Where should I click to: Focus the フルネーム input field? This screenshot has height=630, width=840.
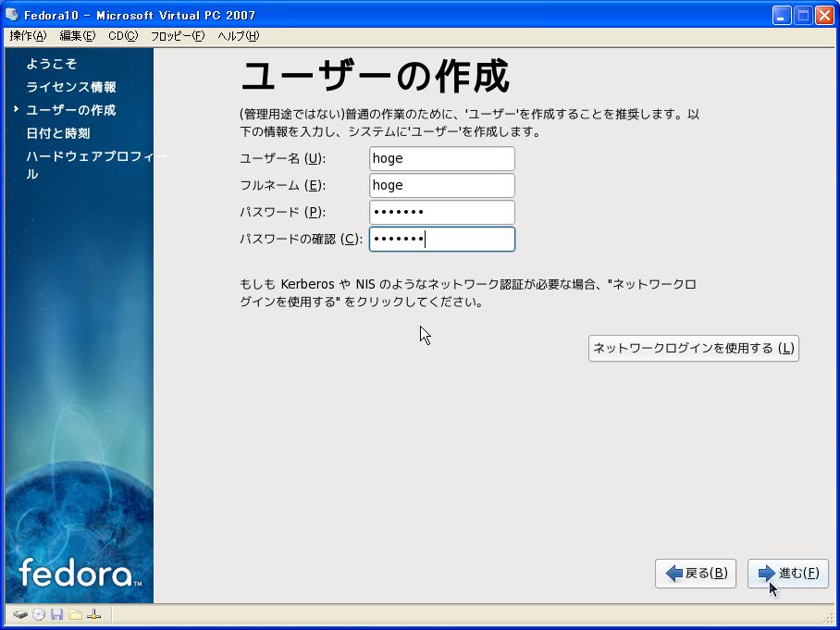pyautogui.click(x=442, y=185)
